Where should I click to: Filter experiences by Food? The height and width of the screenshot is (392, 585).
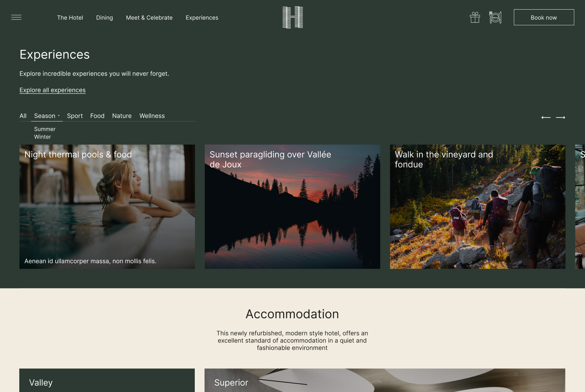[x=97, y=116]
